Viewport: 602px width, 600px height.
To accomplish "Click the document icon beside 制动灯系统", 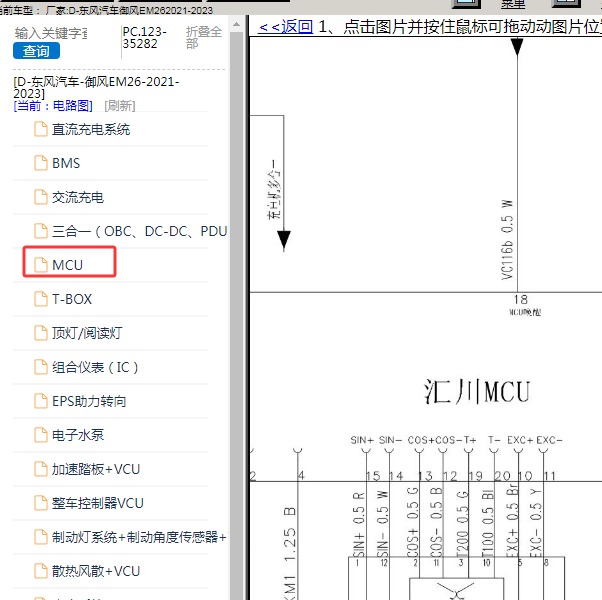I will [41, 537].
